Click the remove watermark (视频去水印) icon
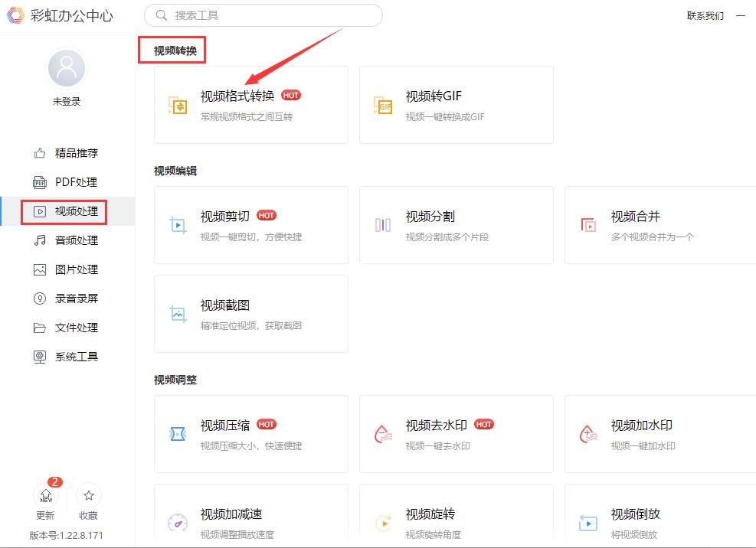 383,435
